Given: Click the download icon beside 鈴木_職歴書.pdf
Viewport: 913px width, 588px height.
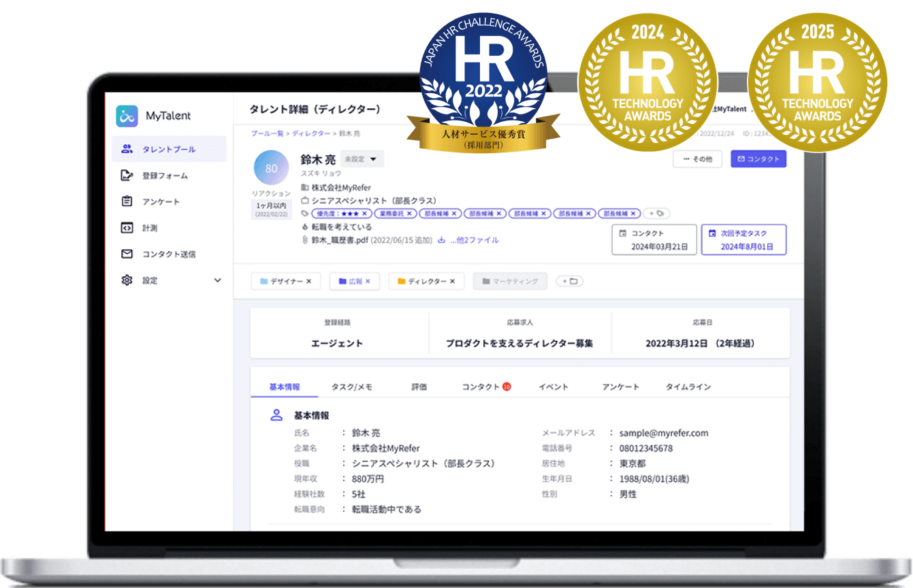Looking at the screenshot, I should click(441, 240).
